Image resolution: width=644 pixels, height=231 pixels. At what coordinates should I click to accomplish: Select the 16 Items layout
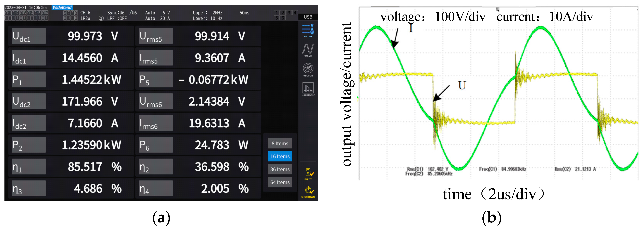coord(280,156)
